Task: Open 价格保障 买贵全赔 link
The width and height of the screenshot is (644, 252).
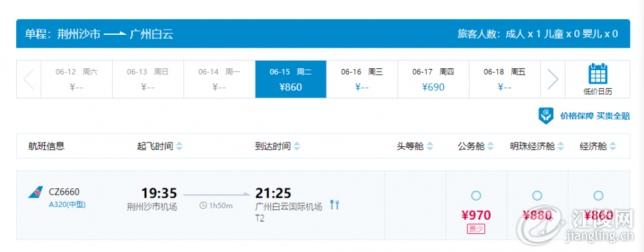Action: click(x=594, y=116)
